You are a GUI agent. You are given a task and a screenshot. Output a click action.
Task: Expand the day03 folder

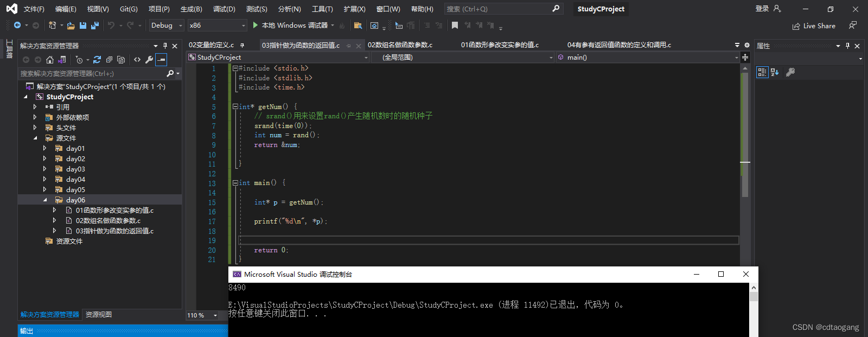pyautogui.click(x=44, y=169)
